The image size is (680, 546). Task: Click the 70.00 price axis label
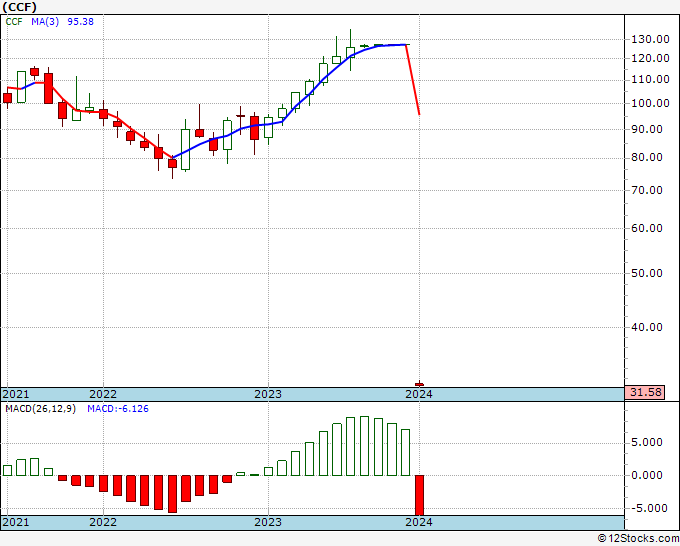click(x=647, y=190)
